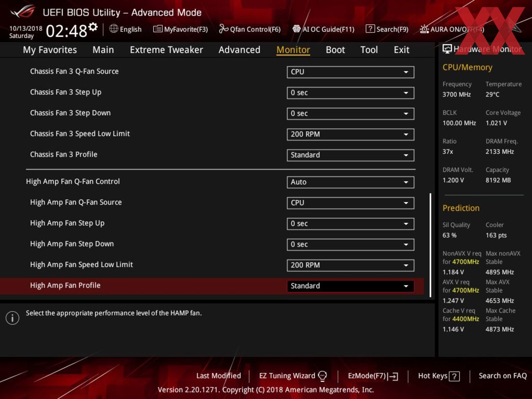This screenshot has height=399, width=532.
Task: Open the Advanced tab
Action: tap(239, 50)
